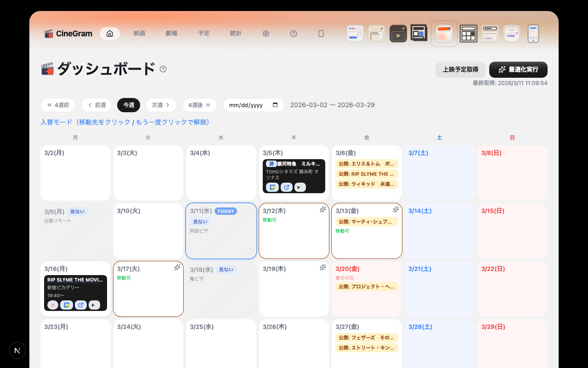Image resolution: width=588 pixels, height=368 pixels.
Task: Toggle the 見ない badge on 3/18
Action: [x=226, y=270]
